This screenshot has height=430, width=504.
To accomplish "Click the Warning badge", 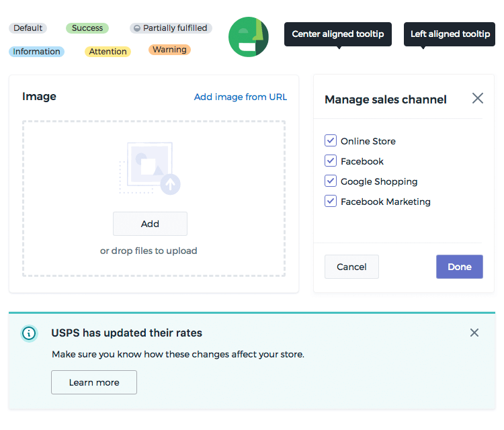I will click(170, 50).
